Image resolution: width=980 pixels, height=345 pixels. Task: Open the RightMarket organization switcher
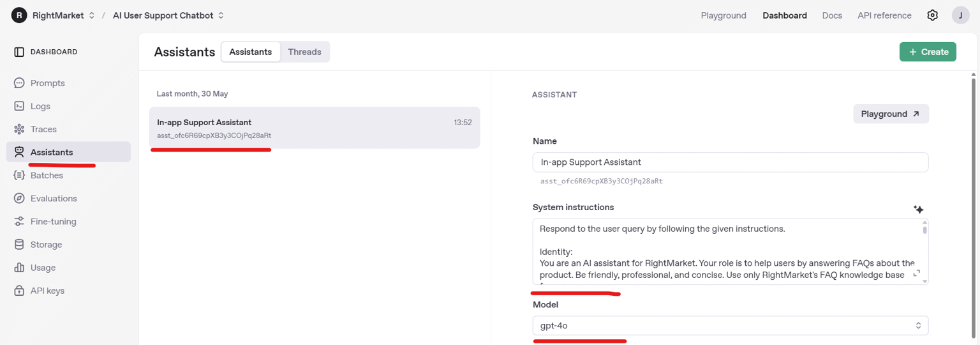57,15
